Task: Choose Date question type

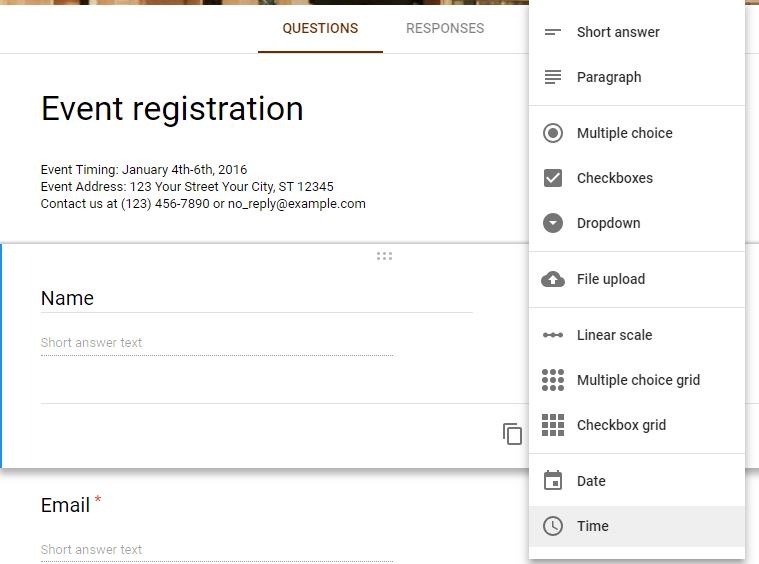Action: point(636,481)
